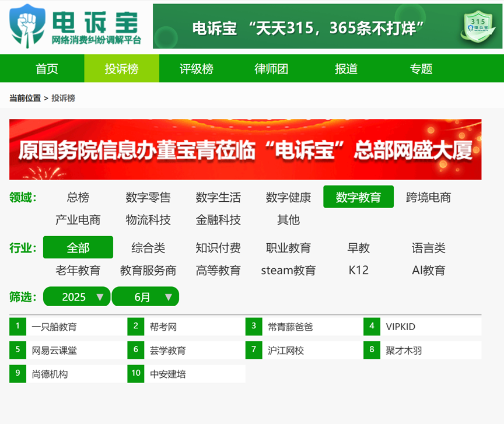504x424 pixels.
Task: Select the 物流科技 domain
Action: [148, 220]
